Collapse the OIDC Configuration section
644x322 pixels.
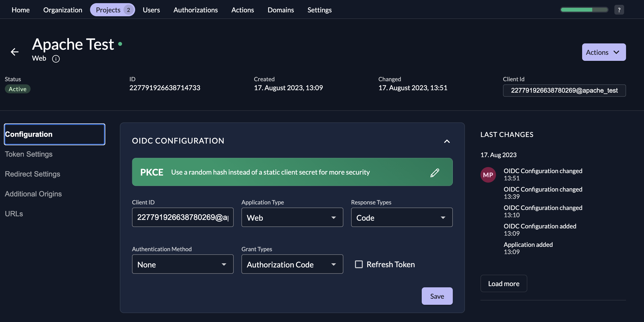447,141
